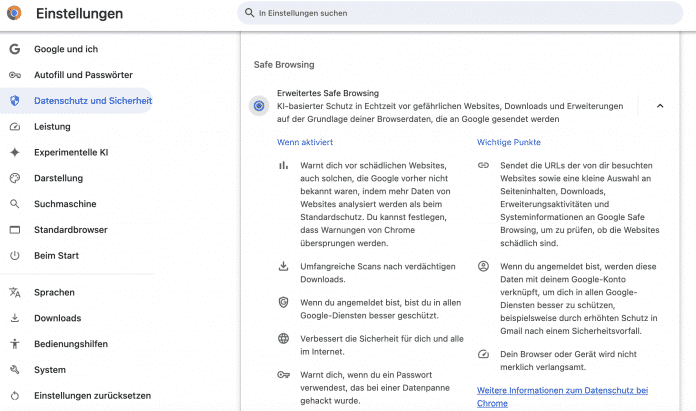This screenshot has height=411, width=696.
Task: Click the Chrome logo in the header
Action: pyautogui.click(x=15, y=14)
